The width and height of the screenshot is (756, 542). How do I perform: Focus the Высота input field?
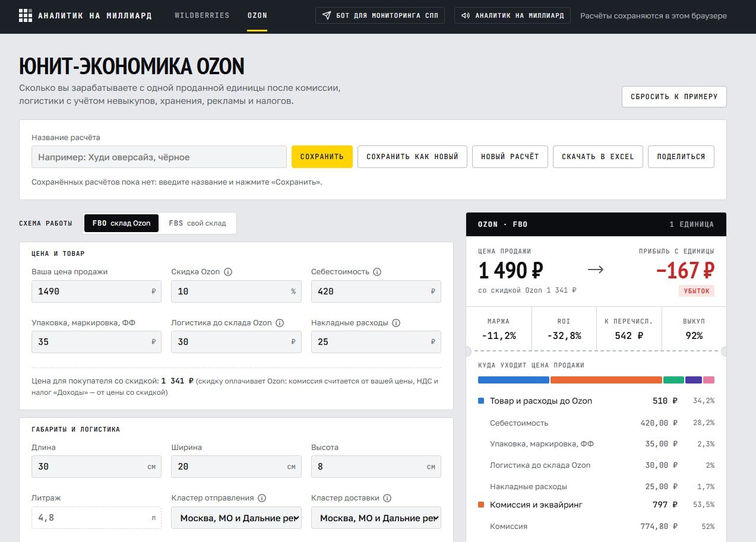[376, 467]
